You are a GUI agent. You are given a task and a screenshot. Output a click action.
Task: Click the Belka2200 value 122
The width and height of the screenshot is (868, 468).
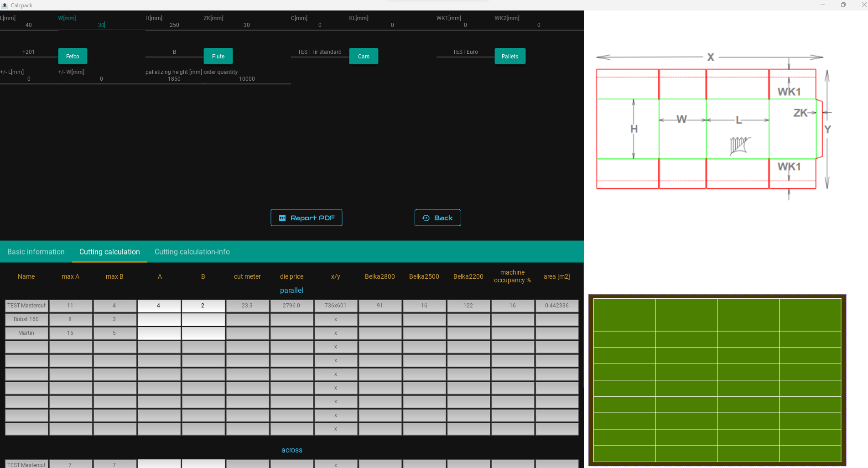(x=468, y=306)
